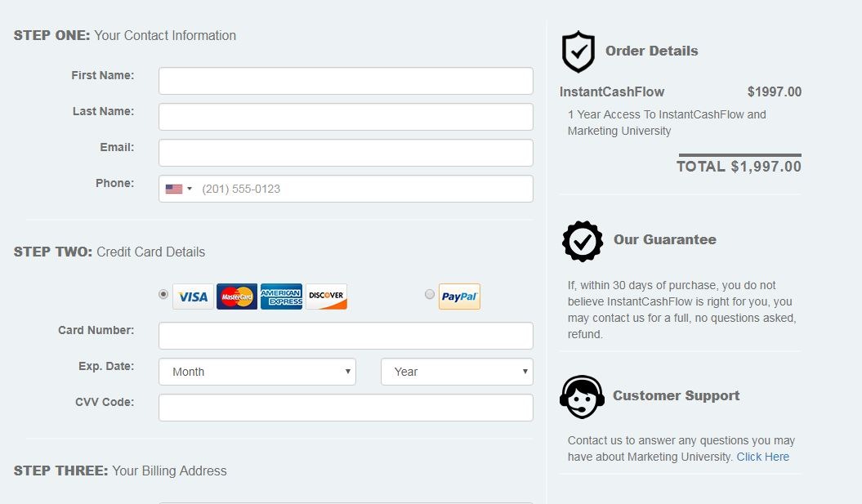Click the CVV Code field
Screen dimensions: 862x504
coord(346,408)
